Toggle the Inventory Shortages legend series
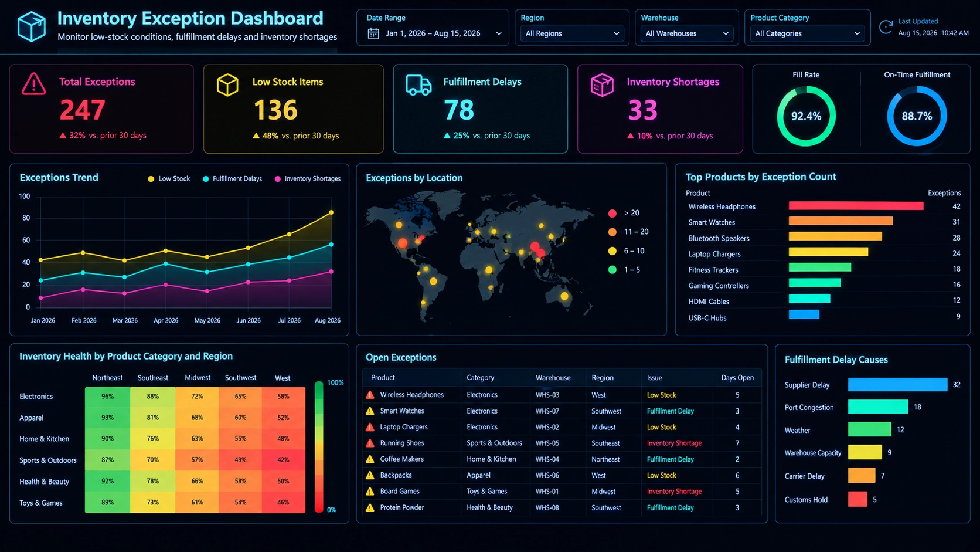 coord(308,179)
